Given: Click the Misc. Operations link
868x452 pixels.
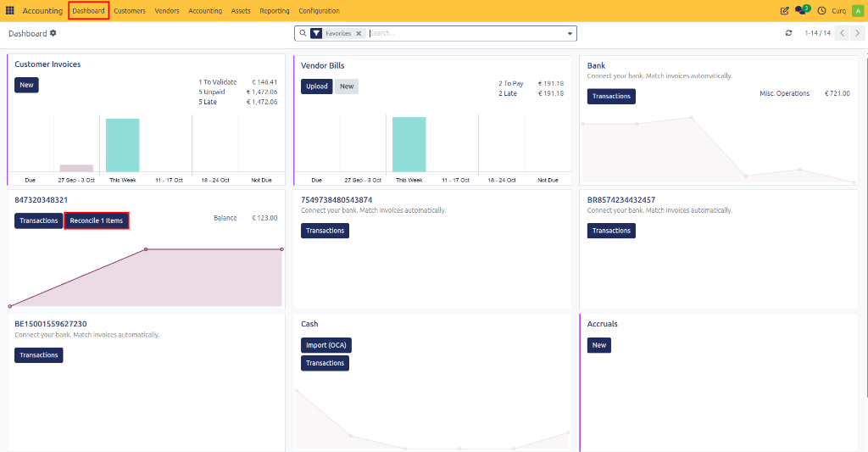Looking at the screenshot, I should pos(784,93).
